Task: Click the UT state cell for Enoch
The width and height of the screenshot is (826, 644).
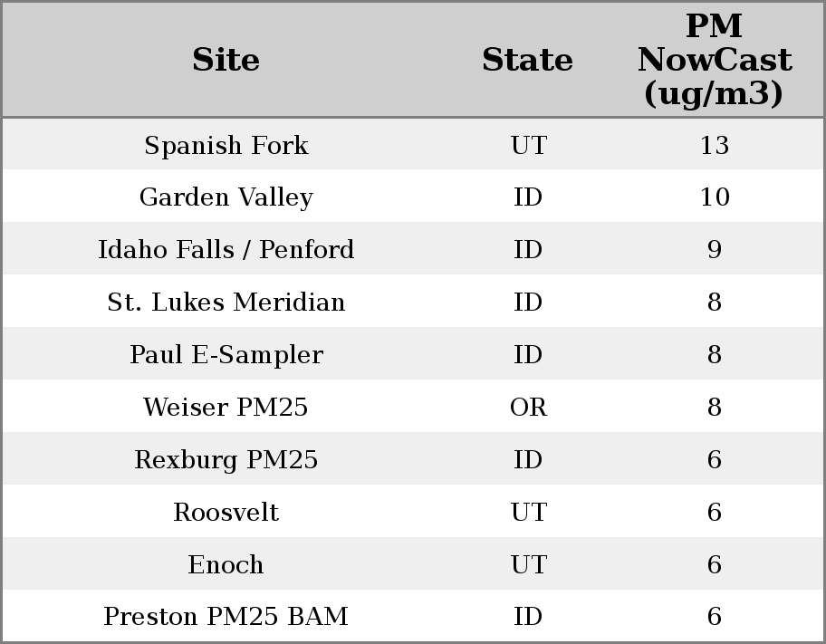Action: (528, 564)
